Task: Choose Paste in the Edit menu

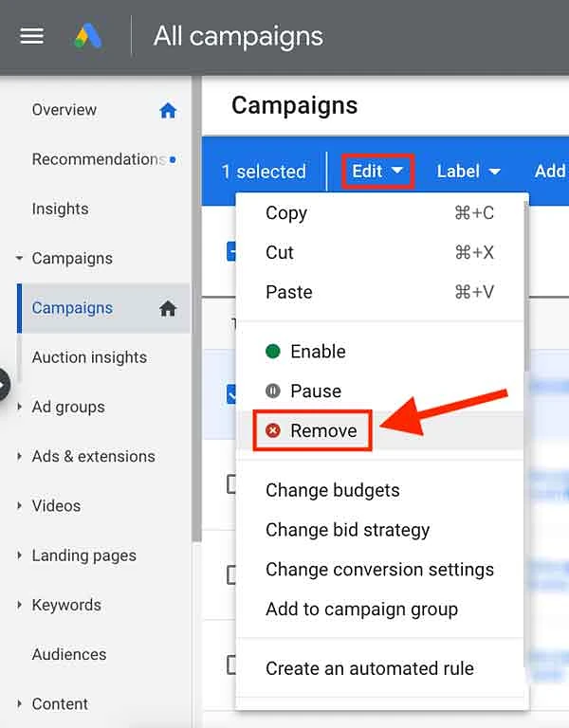Action: [x=380, y=292]
